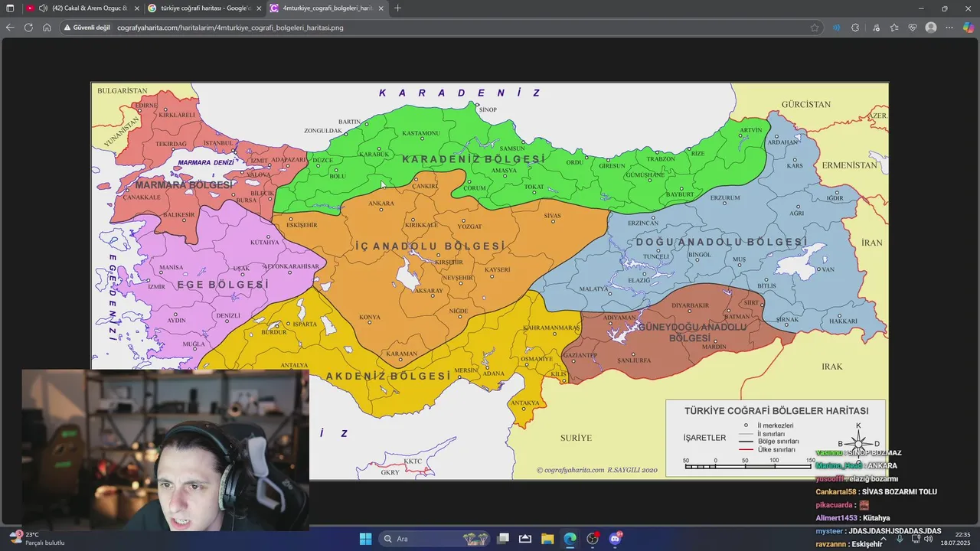The image size is (980, 551).
Task: Open Microsoft Edge from the taskbar
Action: point(570,539)
